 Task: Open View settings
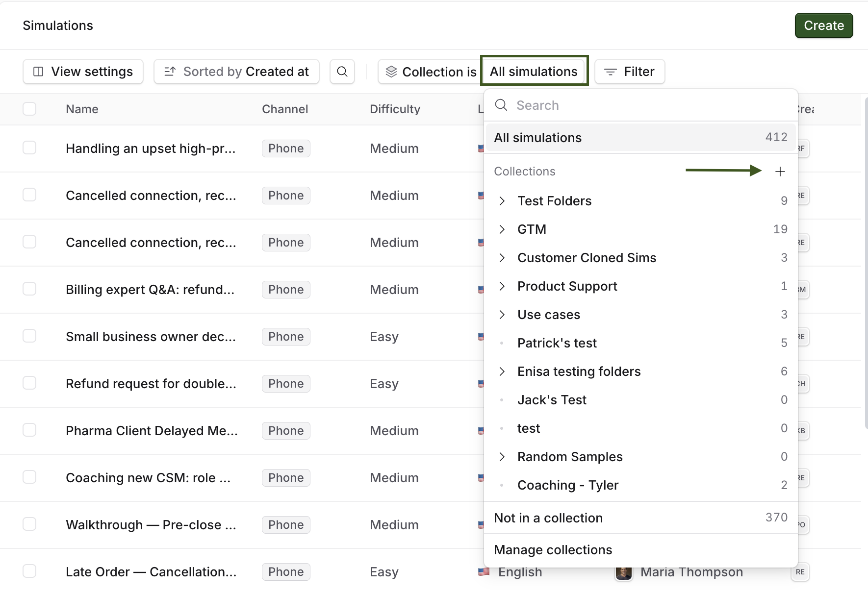pos(83,72)
